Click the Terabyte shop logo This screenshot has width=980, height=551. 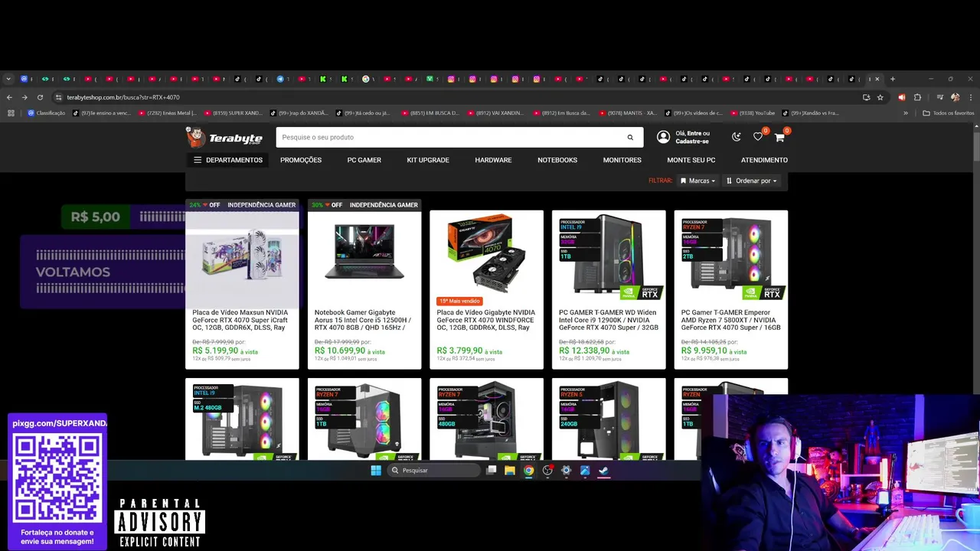[224, 137]
